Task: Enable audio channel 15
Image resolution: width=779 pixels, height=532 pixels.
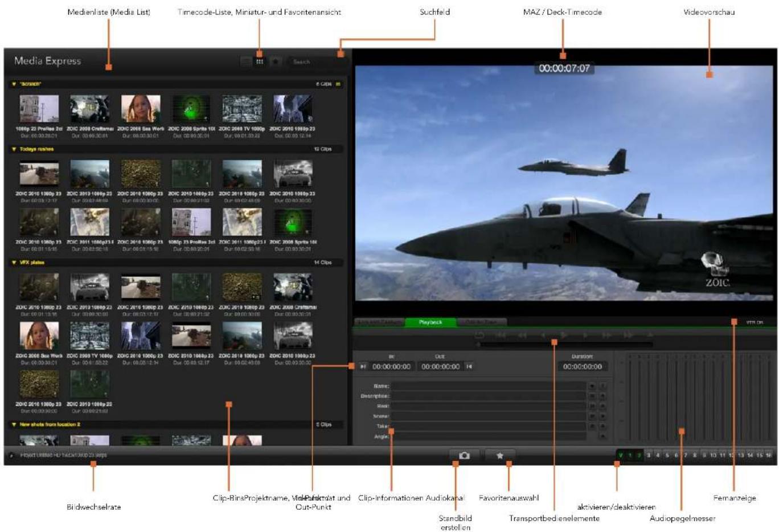Action: 759,455
